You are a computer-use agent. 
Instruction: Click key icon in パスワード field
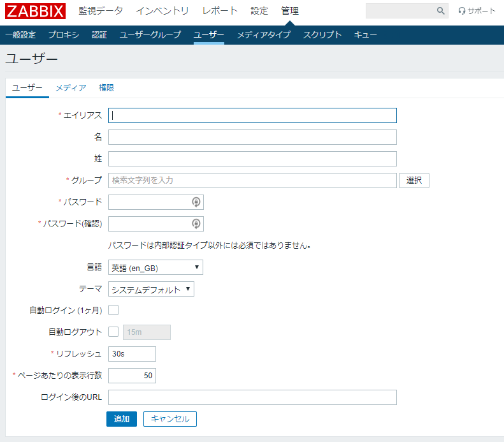pyautogui.click(x=196, y=202)
